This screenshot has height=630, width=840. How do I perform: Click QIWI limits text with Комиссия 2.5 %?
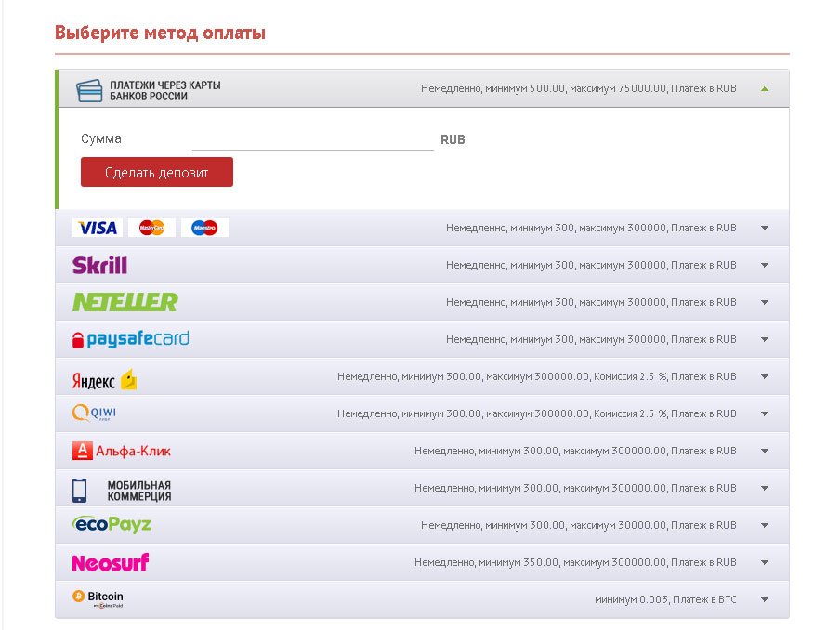tap(537, 413)
